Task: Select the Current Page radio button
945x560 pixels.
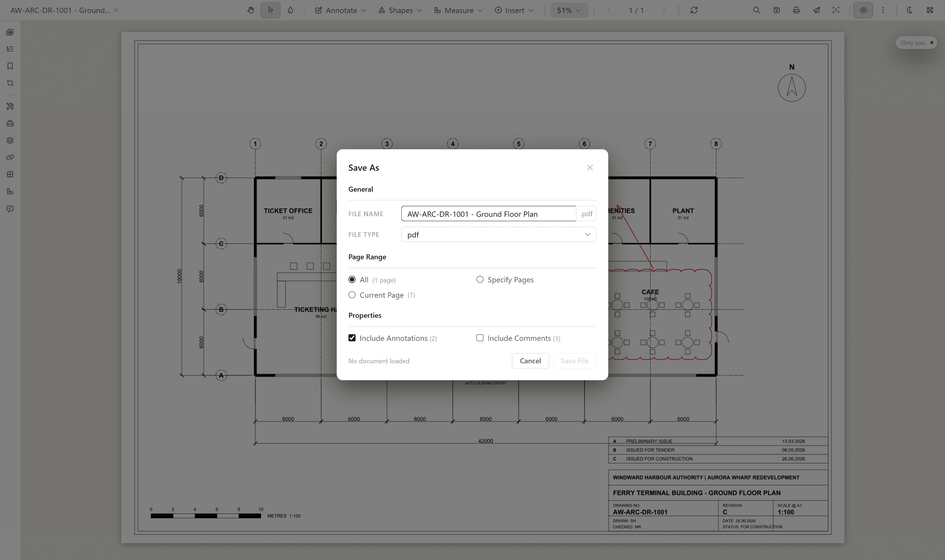Action: (352, 295)
